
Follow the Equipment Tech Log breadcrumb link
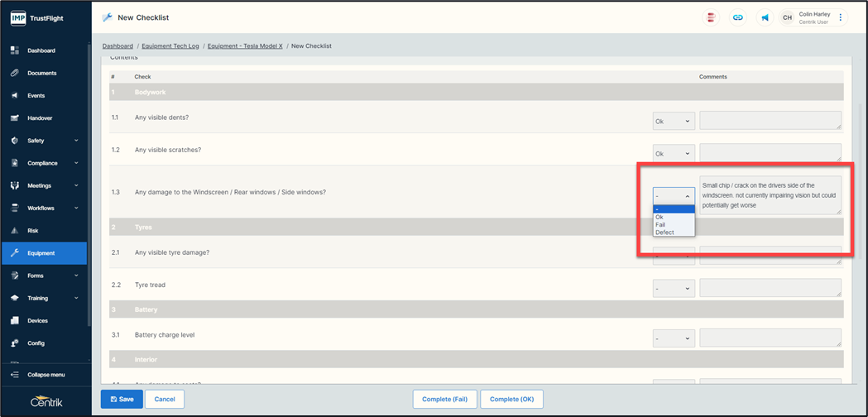click(170, 46)
